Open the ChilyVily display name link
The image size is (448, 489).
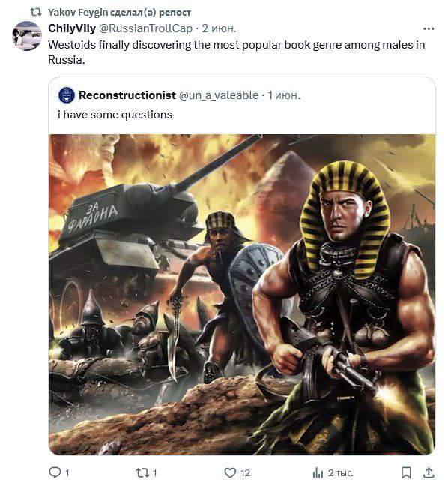pyautogui.click(x=72, y=28)
